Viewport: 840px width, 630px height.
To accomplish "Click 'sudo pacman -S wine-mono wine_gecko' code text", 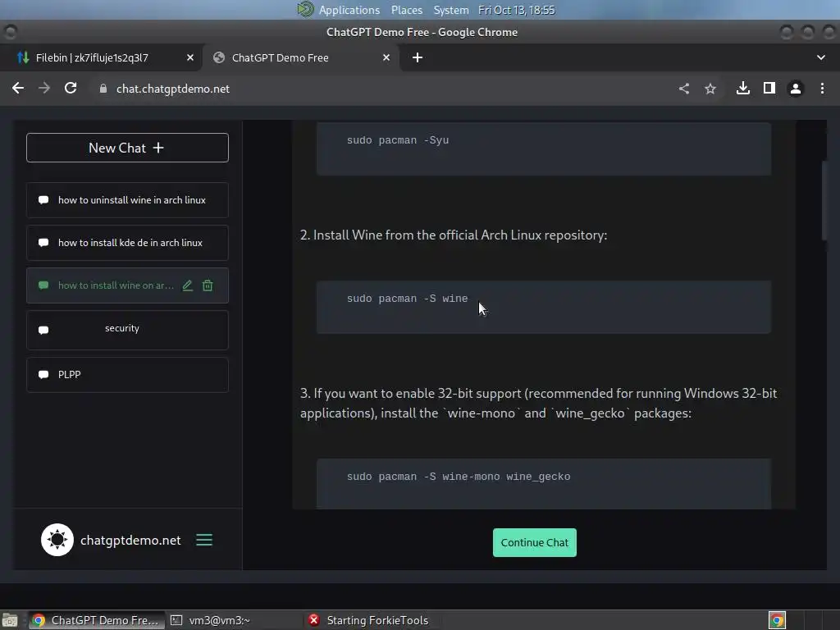I will [459, 477].
